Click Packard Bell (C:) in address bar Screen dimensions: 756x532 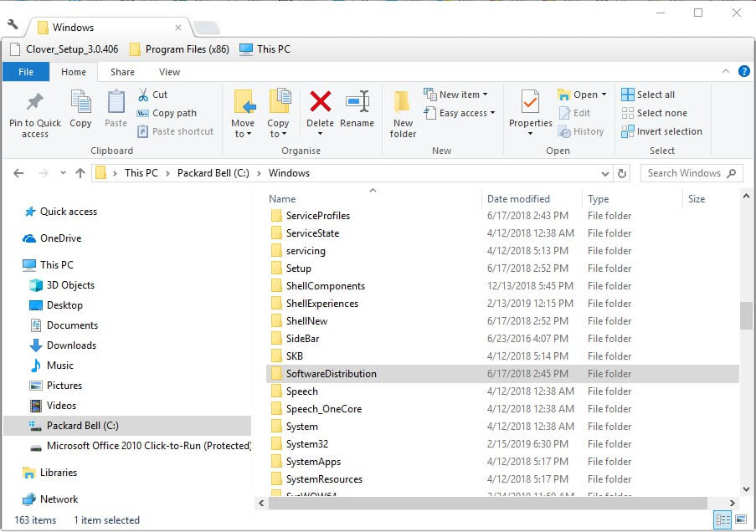(x=213, y=173)
